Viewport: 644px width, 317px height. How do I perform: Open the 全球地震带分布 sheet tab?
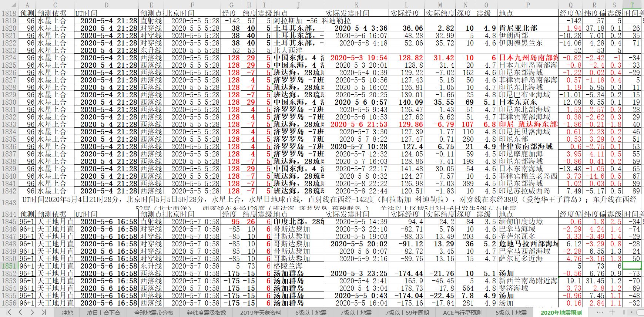tap(153, 313)
